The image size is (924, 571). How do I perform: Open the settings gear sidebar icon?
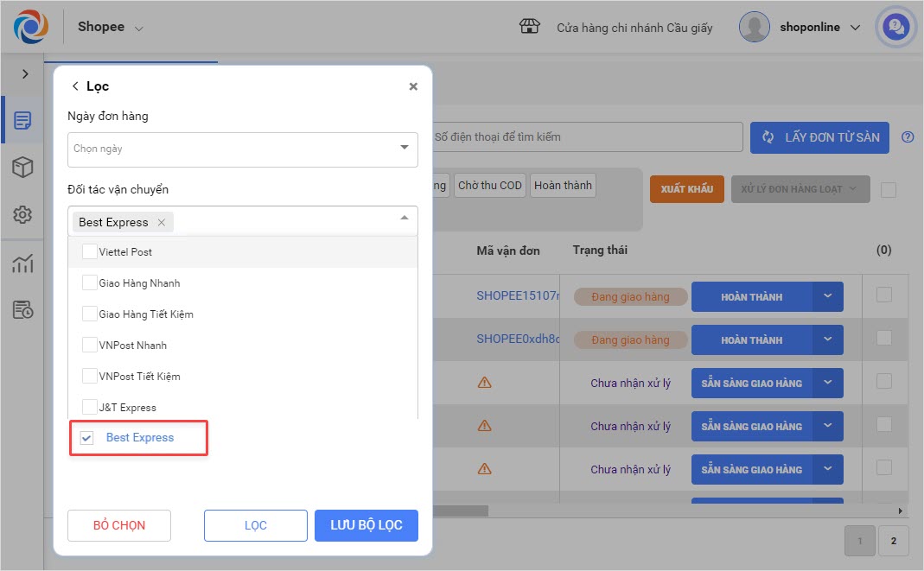pos(22,214)
